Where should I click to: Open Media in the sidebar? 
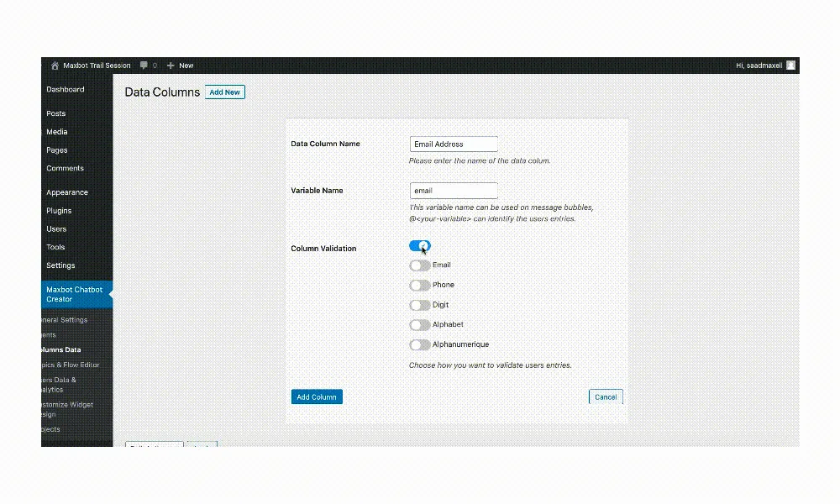pyautogui.click(x=57, y=132)
